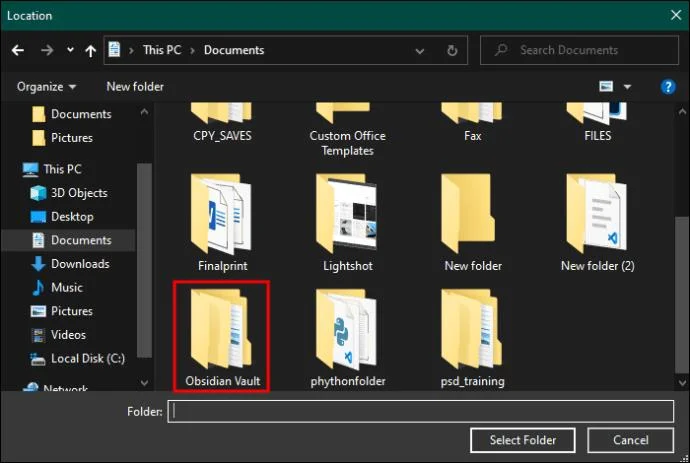Click the Select Folder button
The image size is (690, 463).
pyautogui.click(x=522, y=440)
